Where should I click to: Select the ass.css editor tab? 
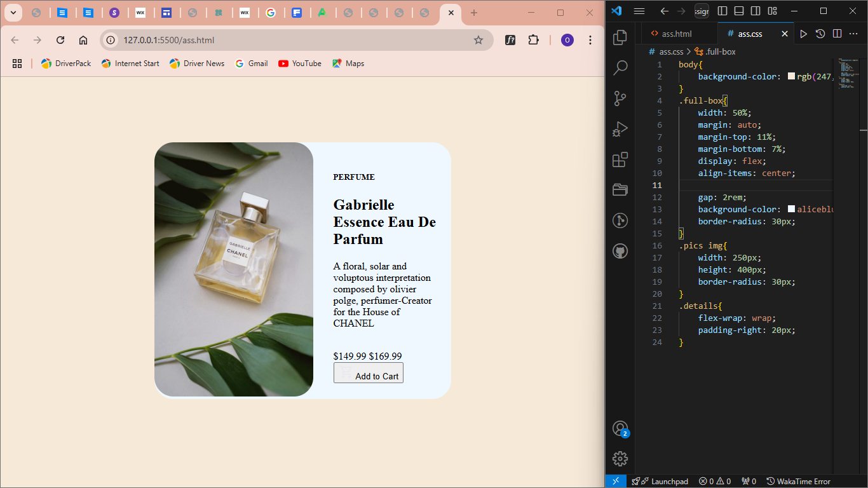click(750, 34)
